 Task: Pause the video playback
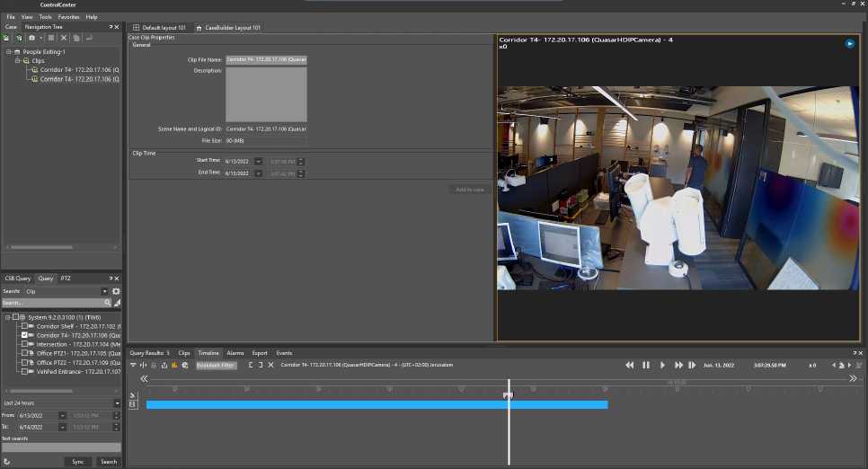(x=645, y=365)
